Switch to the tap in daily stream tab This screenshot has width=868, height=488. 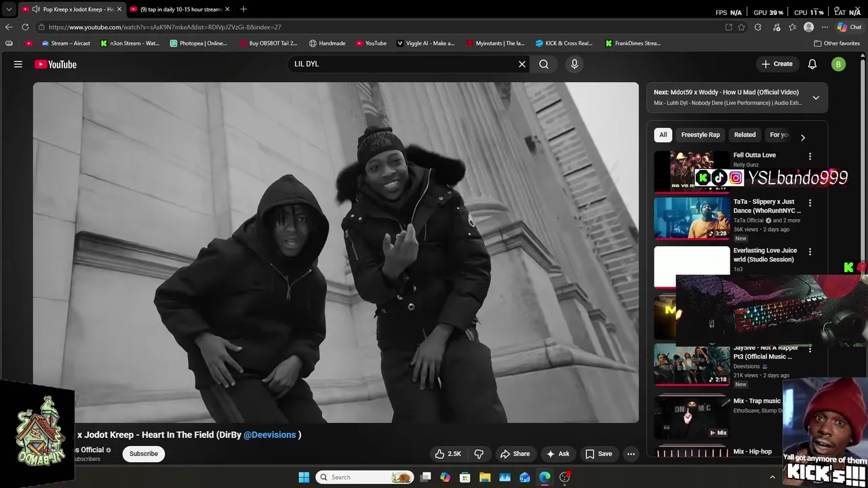180,9
